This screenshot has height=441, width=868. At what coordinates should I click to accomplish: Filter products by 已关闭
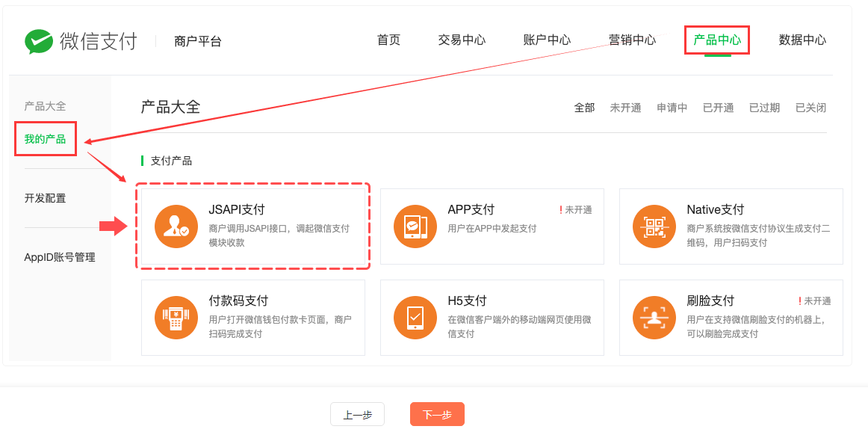(x=811, y=108)
